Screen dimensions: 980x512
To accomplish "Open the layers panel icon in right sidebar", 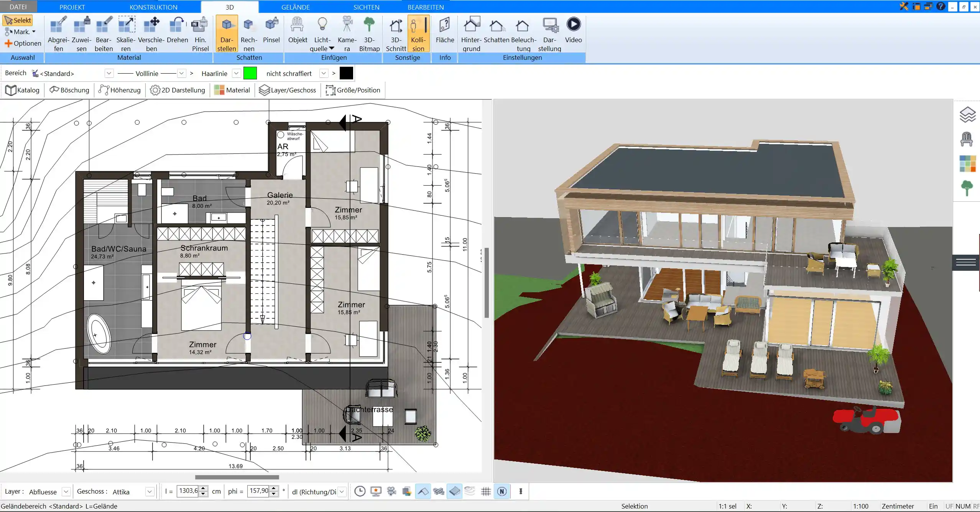I will pyautogui.click(x=967, y=115).
